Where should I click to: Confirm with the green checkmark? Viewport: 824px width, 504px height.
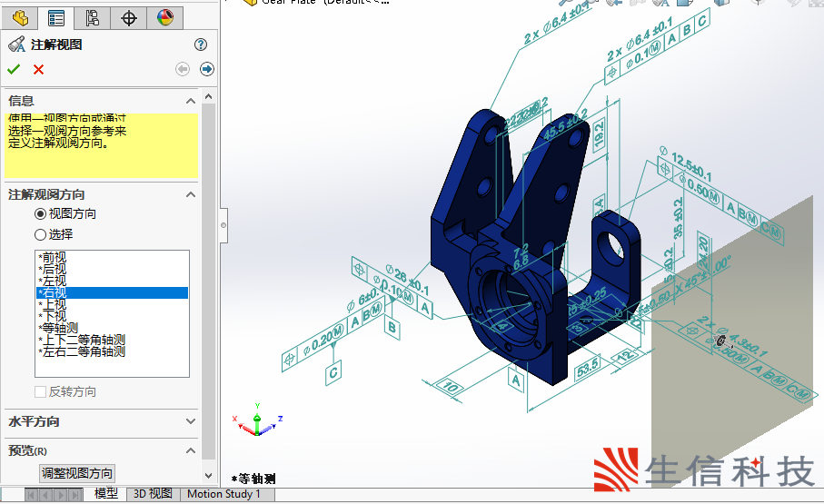coord(14,69)
